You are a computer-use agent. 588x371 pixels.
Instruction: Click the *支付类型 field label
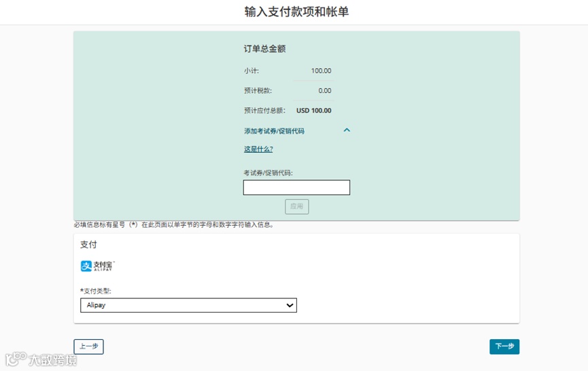96,291
